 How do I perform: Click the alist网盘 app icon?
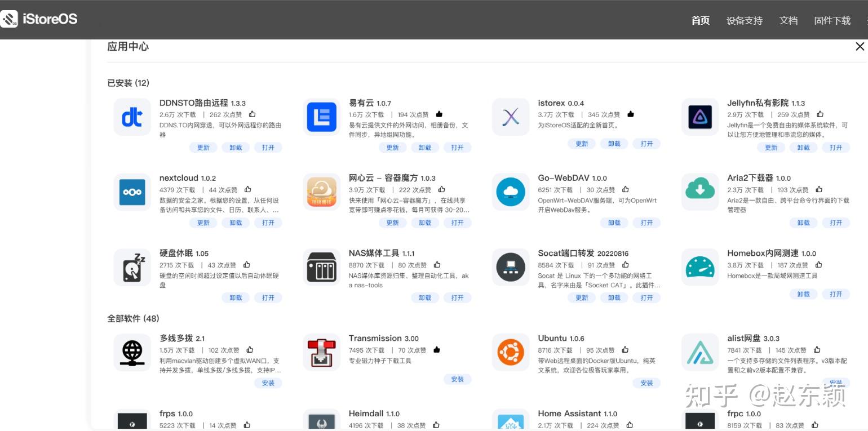coord(700,352)
